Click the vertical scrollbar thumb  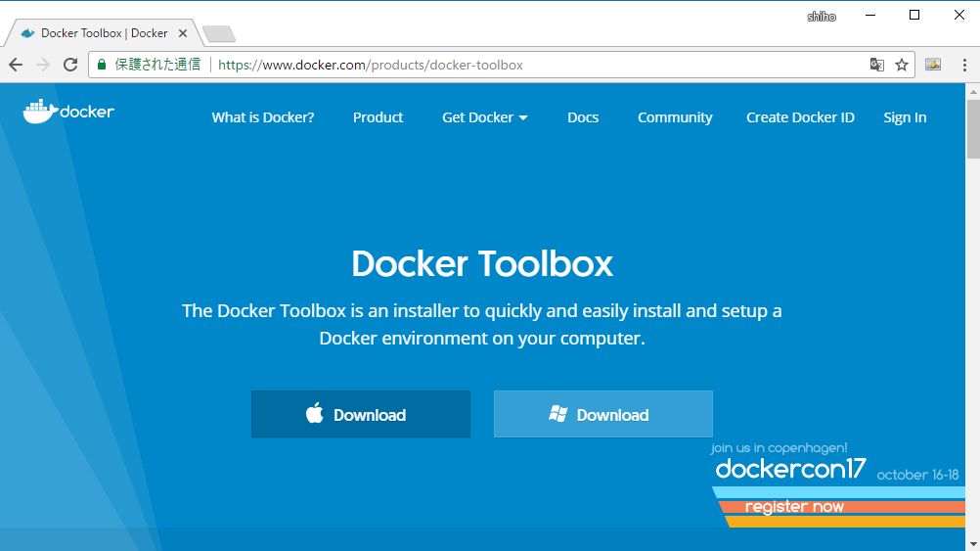[x=973, y=129]
